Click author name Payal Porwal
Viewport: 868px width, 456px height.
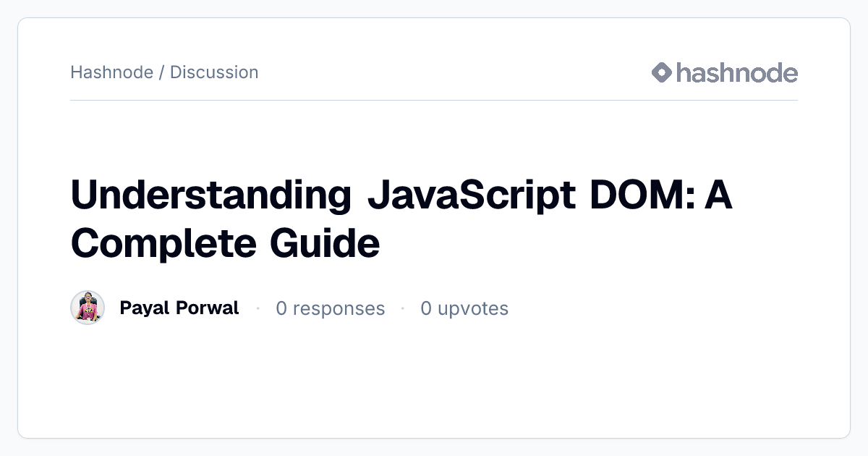(179, 308)
